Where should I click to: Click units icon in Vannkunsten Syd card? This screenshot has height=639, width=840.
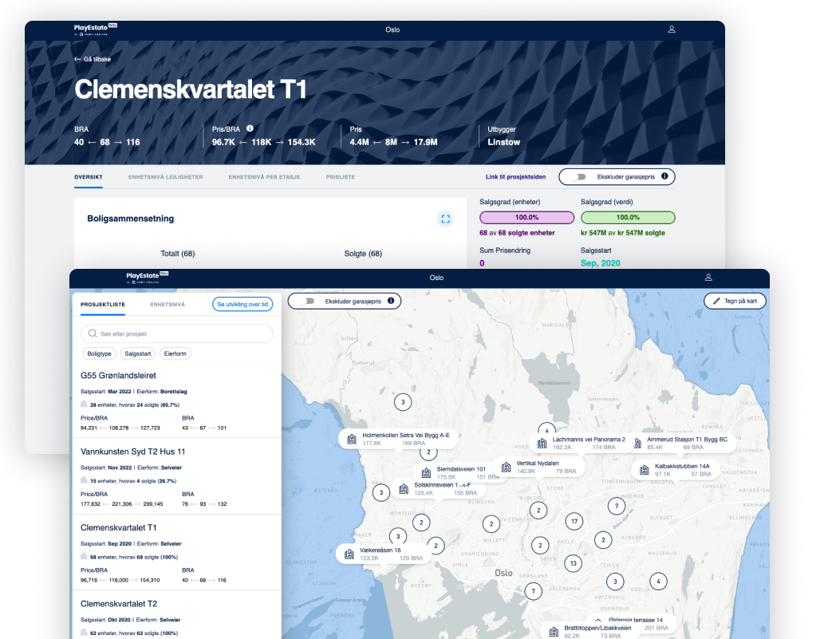click(x=84, y=480)
